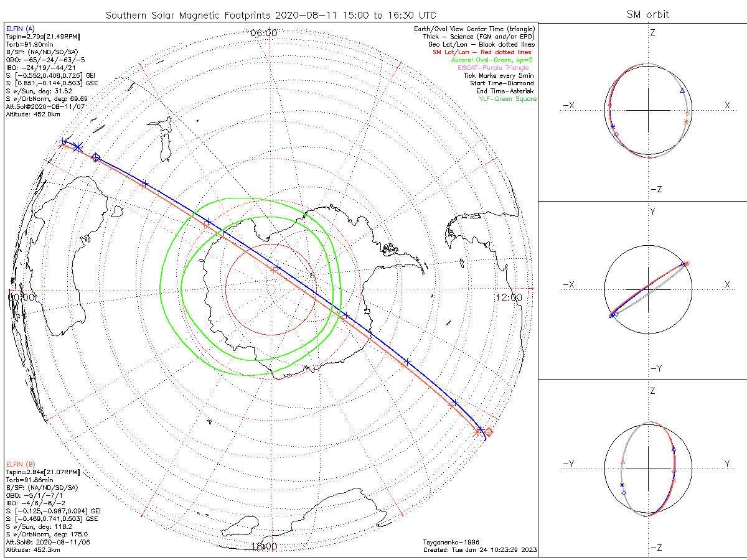This screenshot has width=747, height=560.
Task: Click legend line "EISCAT-Purple Triangle"
Action: click(493, 67)
